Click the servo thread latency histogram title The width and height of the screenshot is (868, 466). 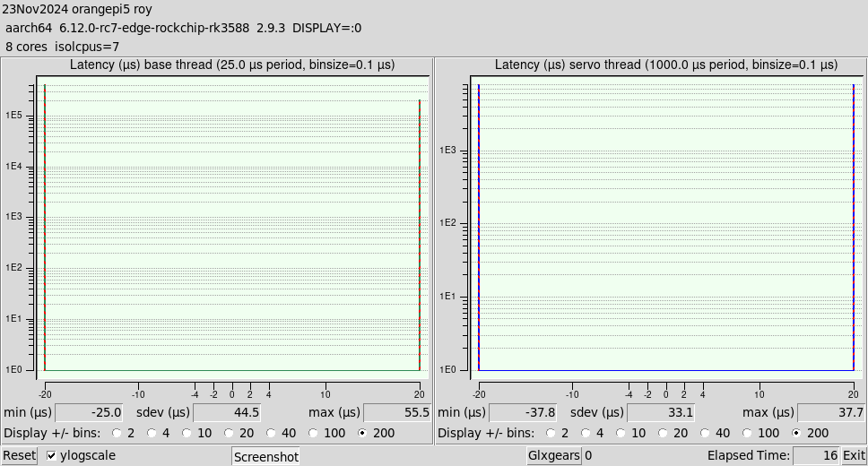coord(666,65)
